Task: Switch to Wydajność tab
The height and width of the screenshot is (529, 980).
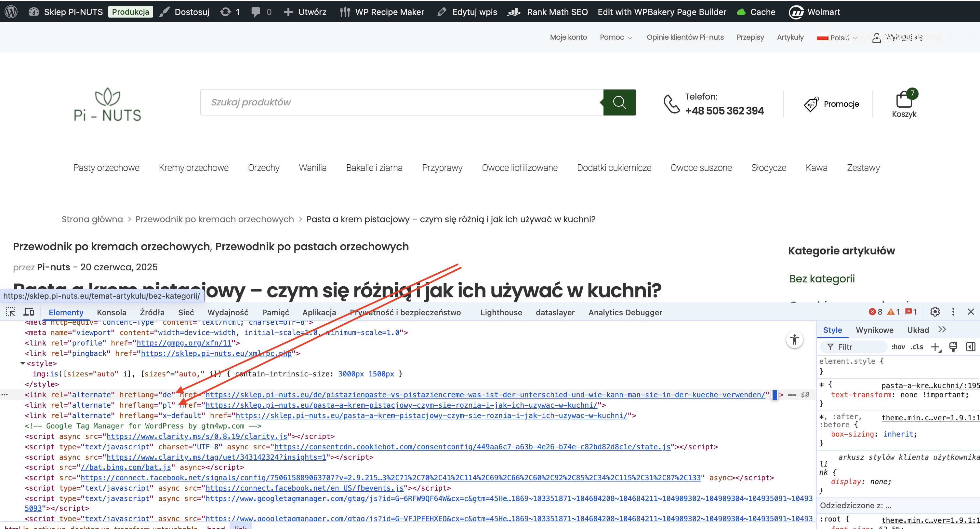Action: click(228, 312)
